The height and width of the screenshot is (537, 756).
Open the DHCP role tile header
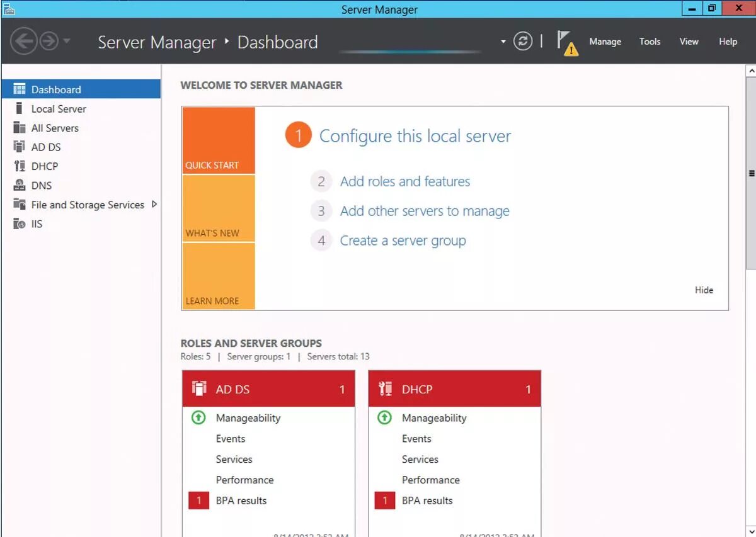(x=454, y=389)
